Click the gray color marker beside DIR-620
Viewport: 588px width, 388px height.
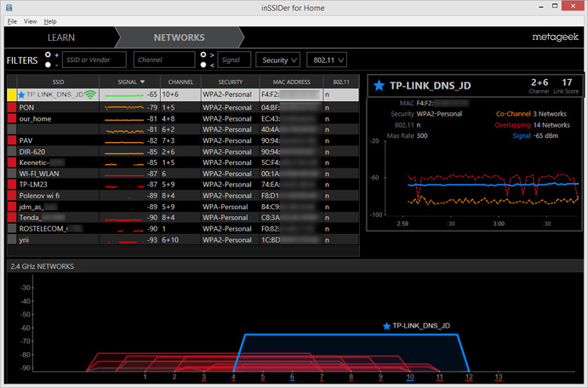point(11,151)
